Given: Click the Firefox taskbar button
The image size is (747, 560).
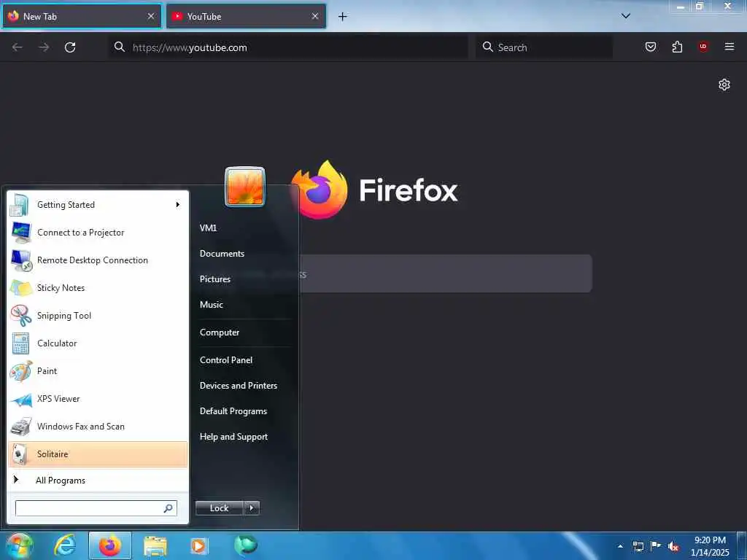Looking at the screenshot, I should pyautogui.click(x=110, y=545).
